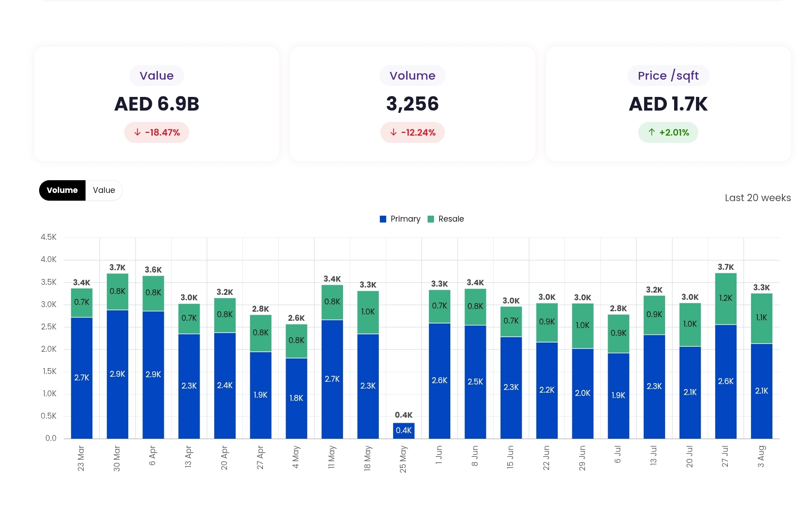812x521 pixels.
Task: Click the Value card label
Action: [x=156, y=76]
